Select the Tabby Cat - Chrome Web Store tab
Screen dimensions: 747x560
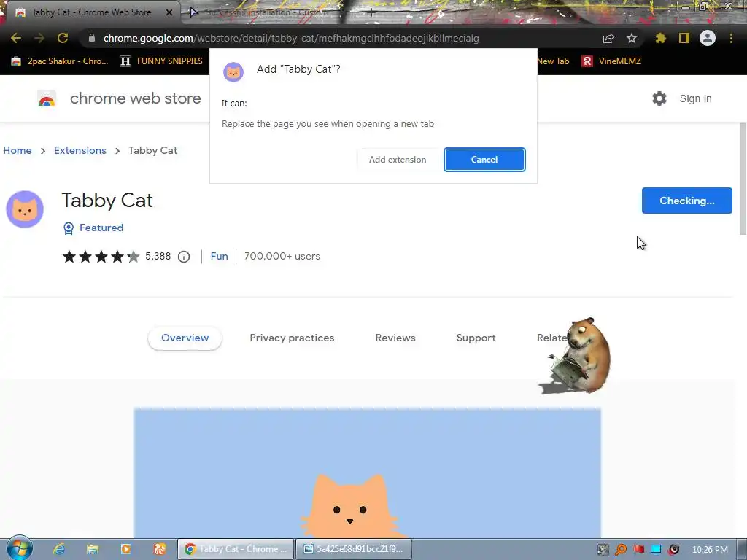[x=91, y=12]
